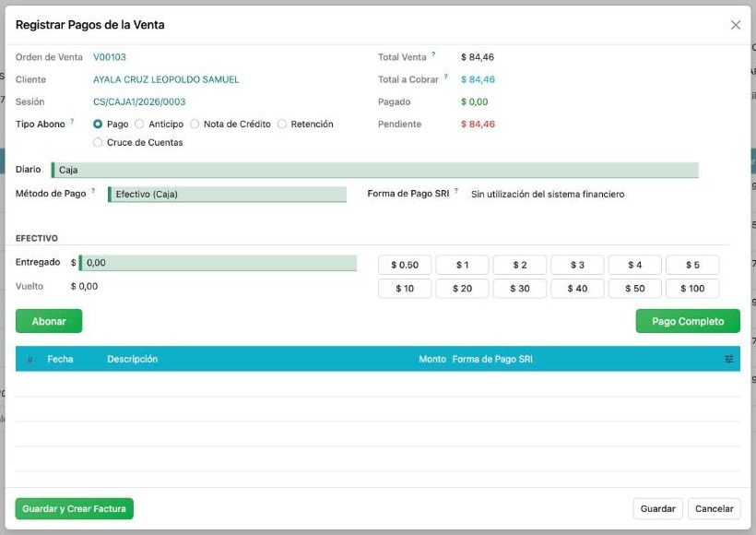Open table column settings icon
Image resolution: width=756 pixels, height=535 pixels.
tap(729, 359)
